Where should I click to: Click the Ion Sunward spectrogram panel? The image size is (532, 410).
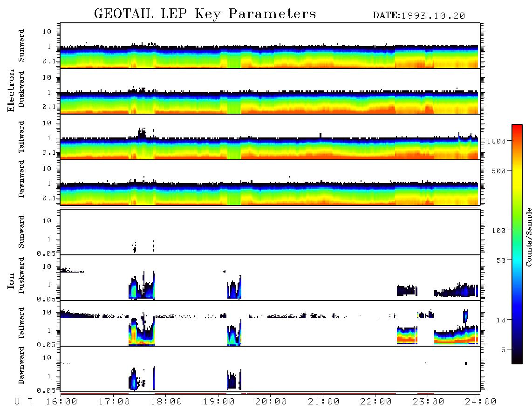coord(270,232)
